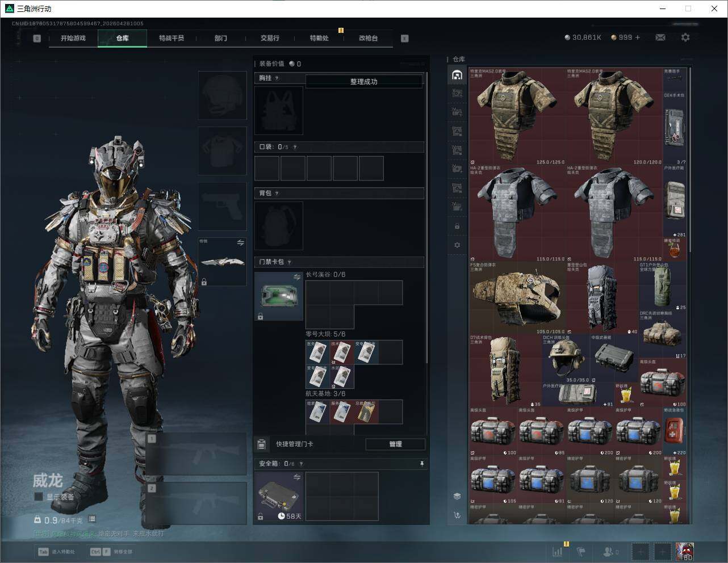Go to the 部门 tab

[221, 38]
